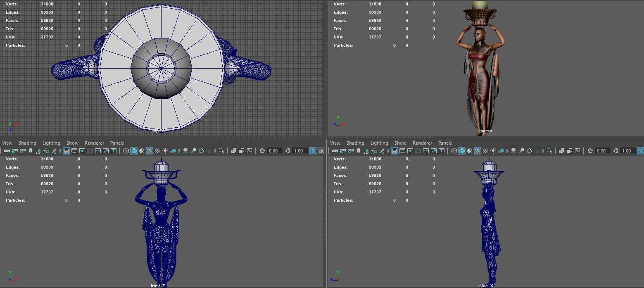
Task: Click Gamma icon in front panel toolbar
Action: 288,151
